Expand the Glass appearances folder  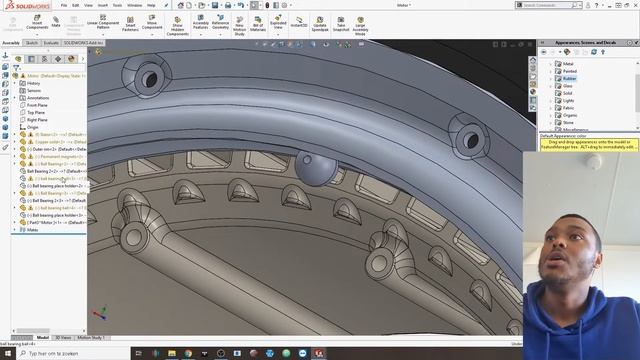click(550, 86)
